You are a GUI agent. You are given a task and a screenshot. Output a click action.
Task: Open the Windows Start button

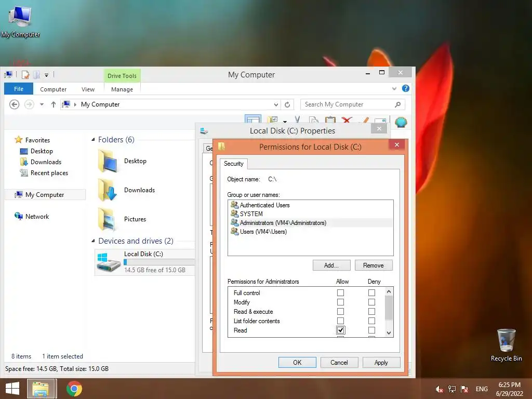(12, 389)
